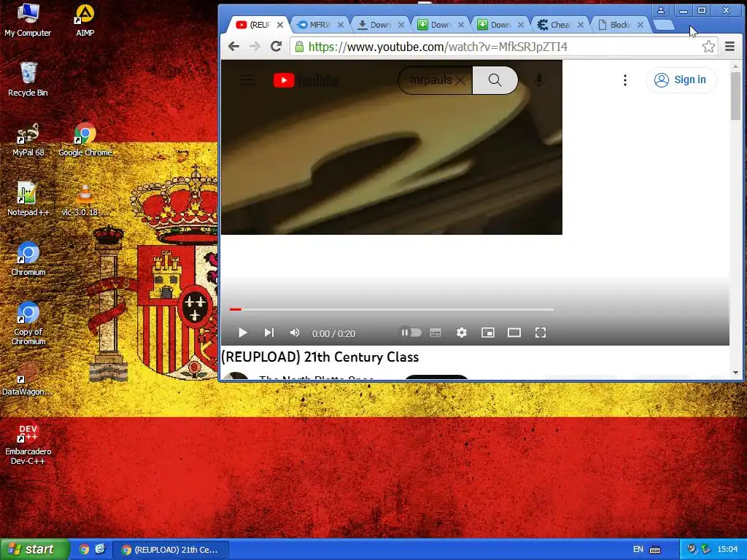Launch Embarcadero Dev-C++ shortcut

(28, 444)
